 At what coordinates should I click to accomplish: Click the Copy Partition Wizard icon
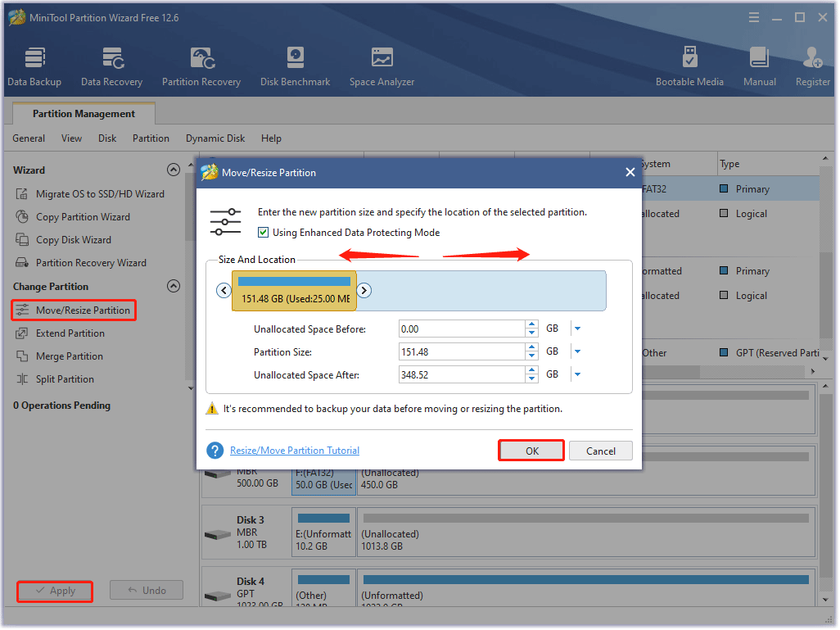coord(22,217)
